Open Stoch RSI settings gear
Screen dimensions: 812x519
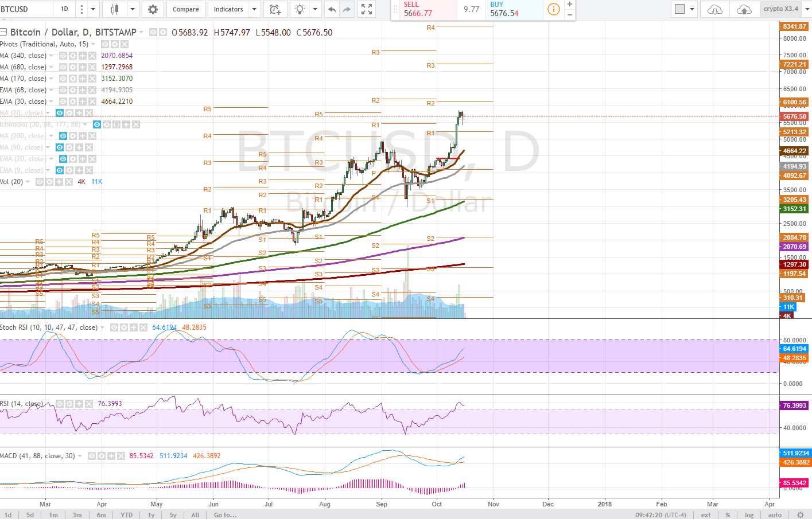[124, 327]
